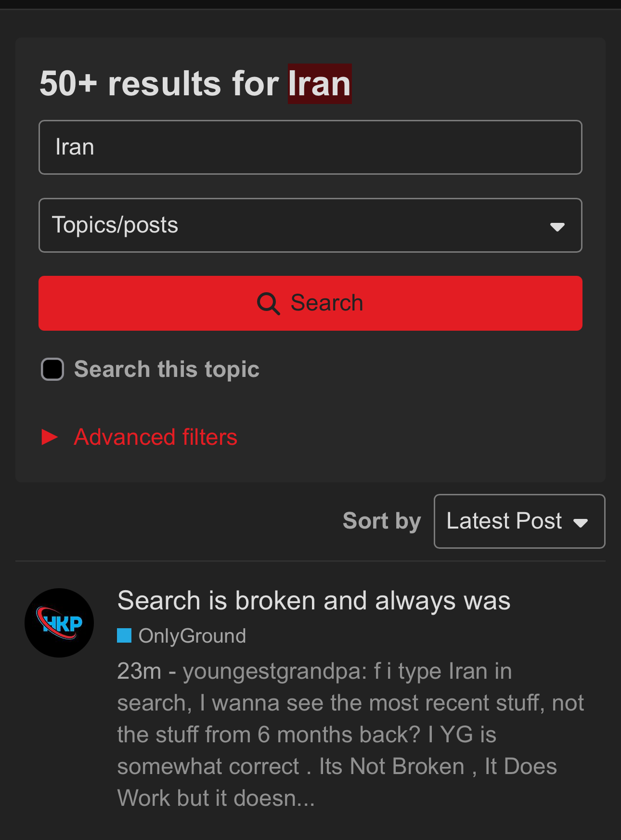Click the magnifying glass icon in the Search button

coord(268,304)
